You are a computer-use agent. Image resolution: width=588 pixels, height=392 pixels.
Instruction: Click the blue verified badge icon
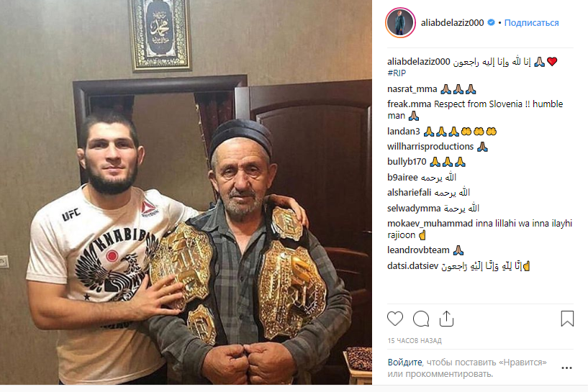click(x=491, y=22)
